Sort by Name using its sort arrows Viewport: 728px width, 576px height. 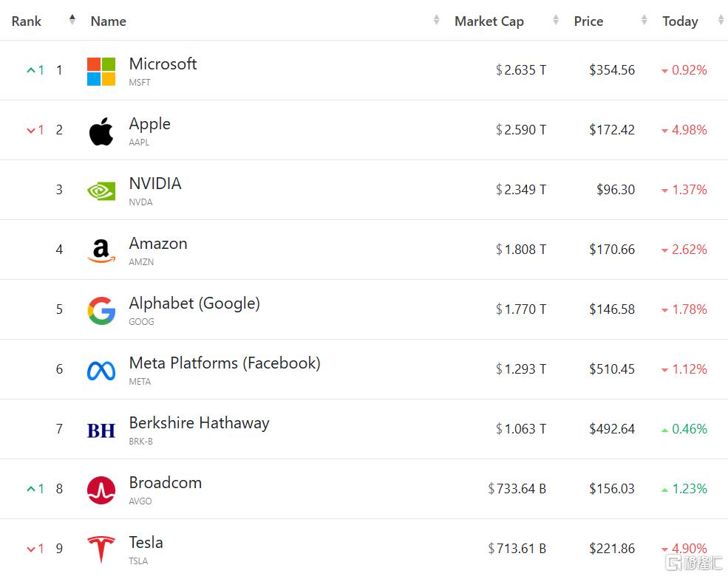point(436,19)
